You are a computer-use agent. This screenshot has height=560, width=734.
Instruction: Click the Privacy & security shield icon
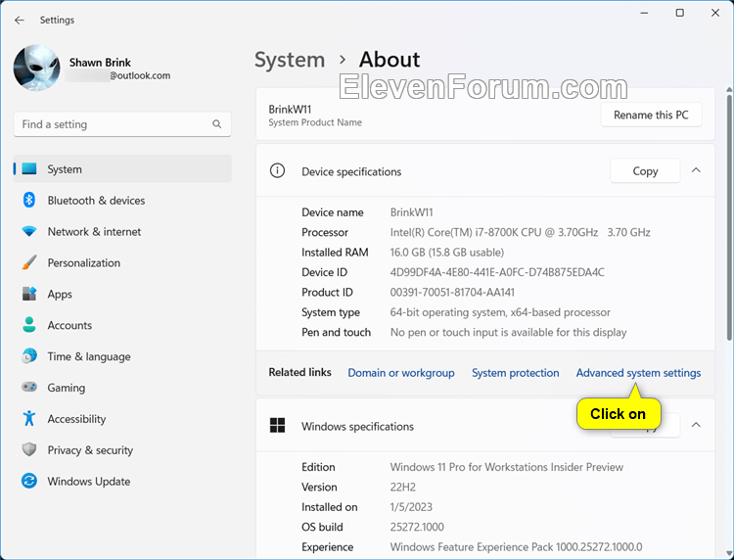[x=29, y=449]
